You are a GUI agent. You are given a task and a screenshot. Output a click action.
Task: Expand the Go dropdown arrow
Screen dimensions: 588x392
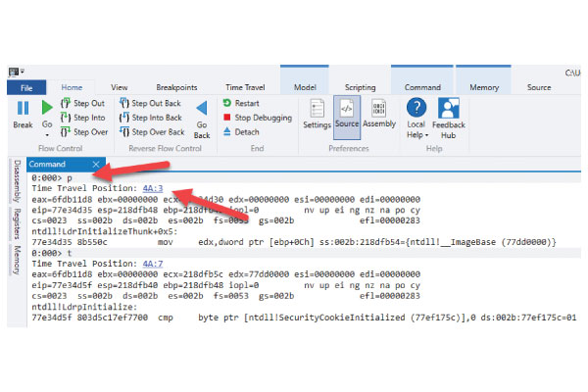point(46,135)
